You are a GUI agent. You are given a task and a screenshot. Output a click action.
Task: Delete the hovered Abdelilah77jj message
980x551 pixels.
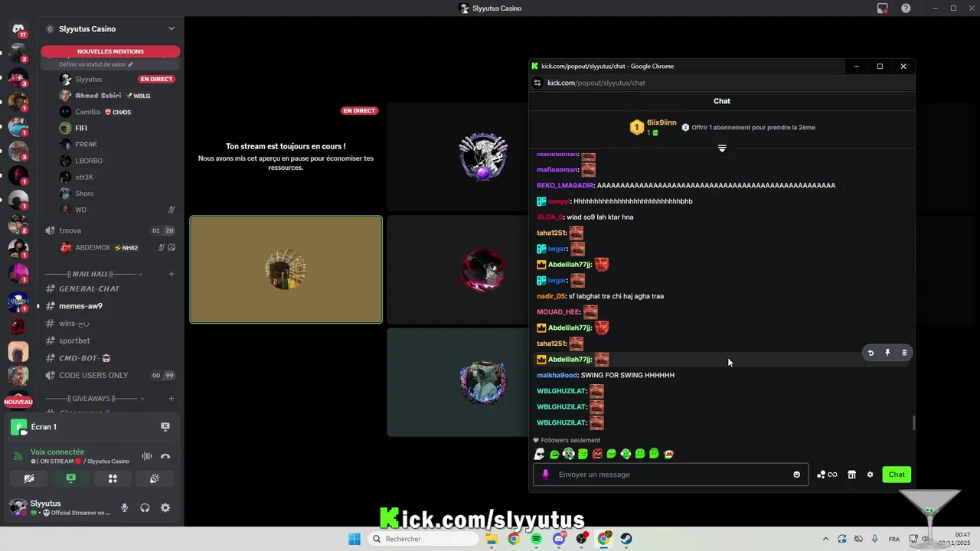[x=904, y=353]
